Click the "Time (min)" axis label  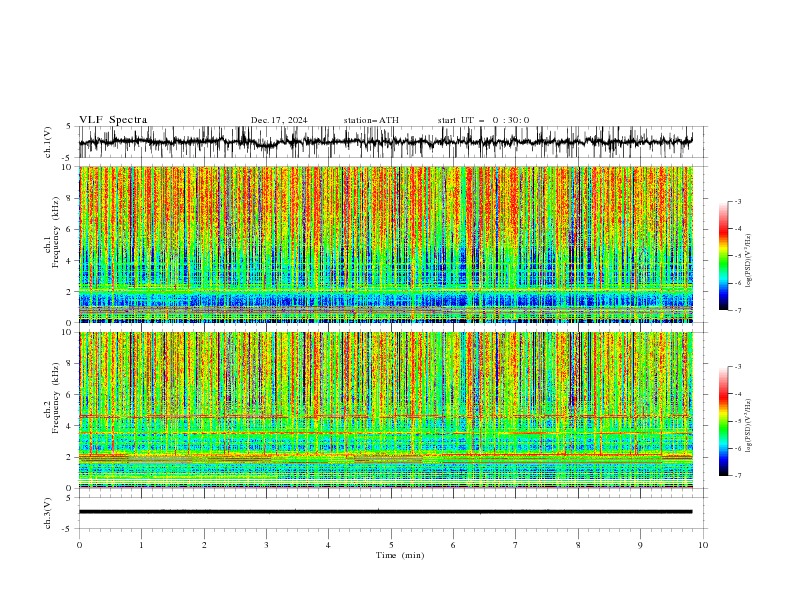(400, 555)
